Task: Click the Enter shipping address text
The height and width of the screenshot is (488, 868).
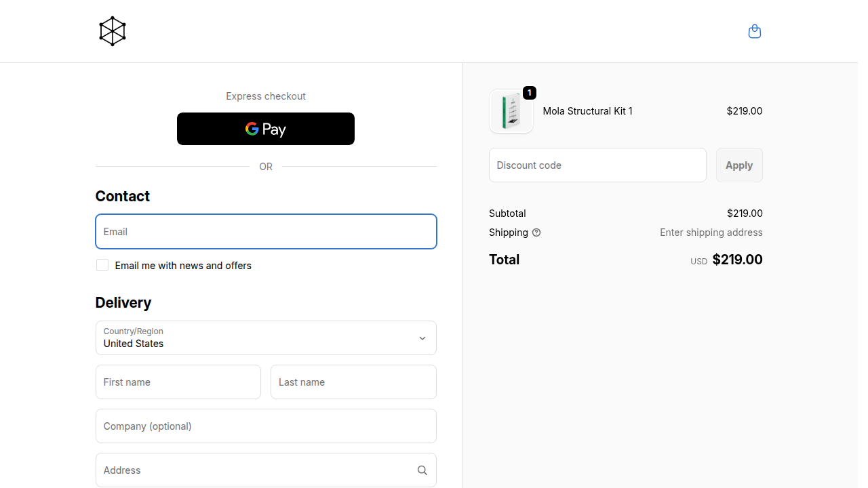Action: [711, 232]
